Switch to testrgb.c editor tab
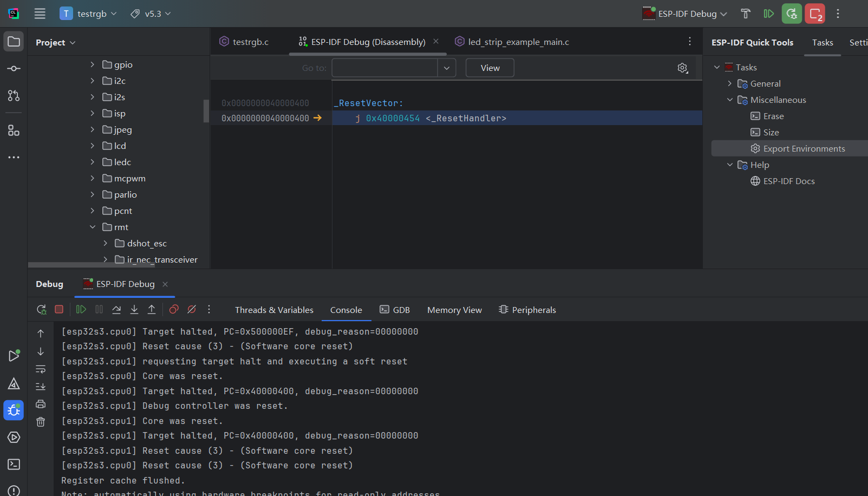 tap(244, 42)
